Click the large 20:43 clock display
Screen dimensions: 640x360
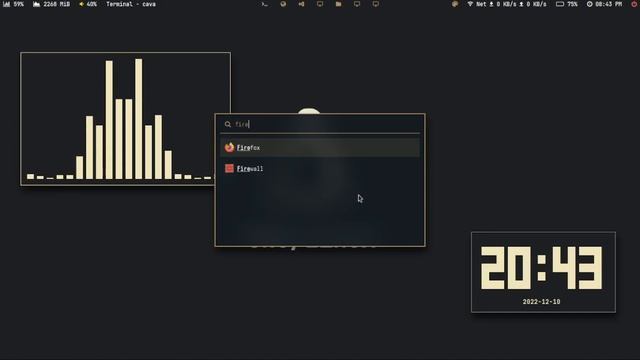541,268
